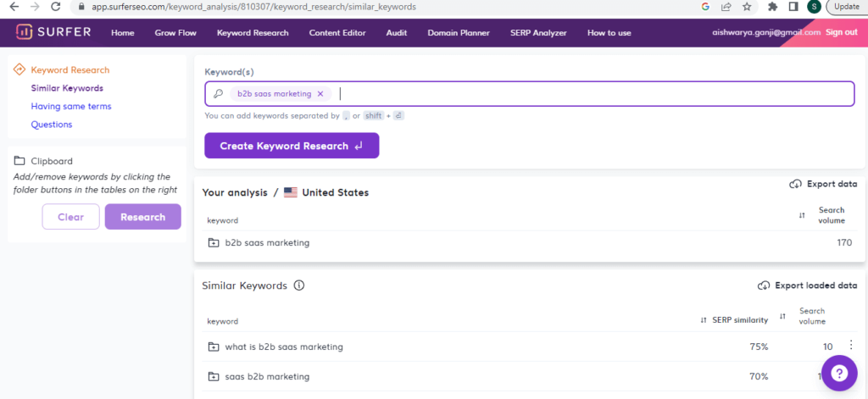Click the 170 search volume value
This screenshot has width=868, height=399.
(844, 242)
